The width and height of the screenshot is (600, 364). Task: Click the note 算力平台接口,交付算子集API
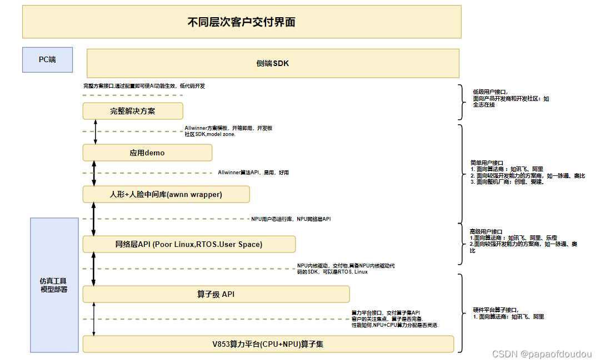(395, 319)
